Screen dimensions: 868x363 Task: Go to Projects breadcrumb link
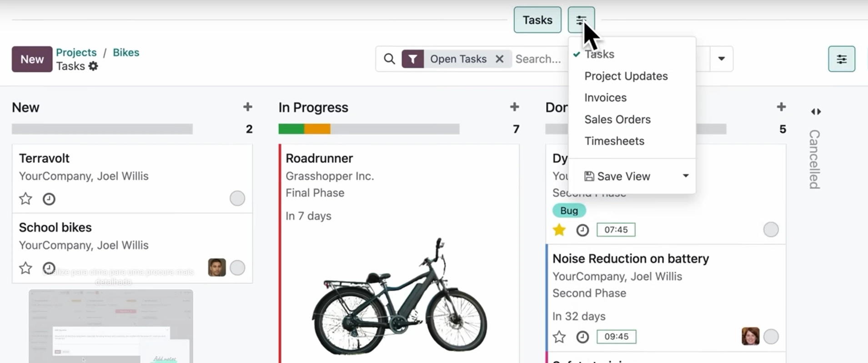click(76, 52)
